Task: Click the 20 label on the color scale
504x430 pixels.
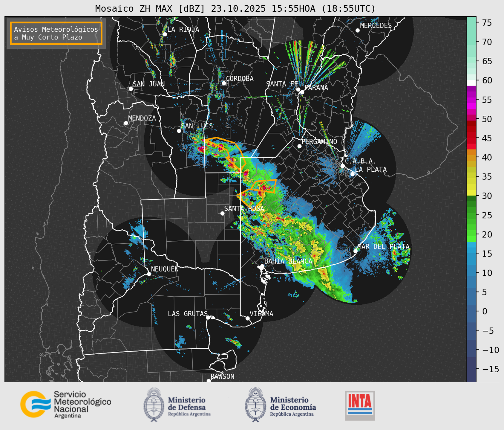Action: click(x=487, y=234)
